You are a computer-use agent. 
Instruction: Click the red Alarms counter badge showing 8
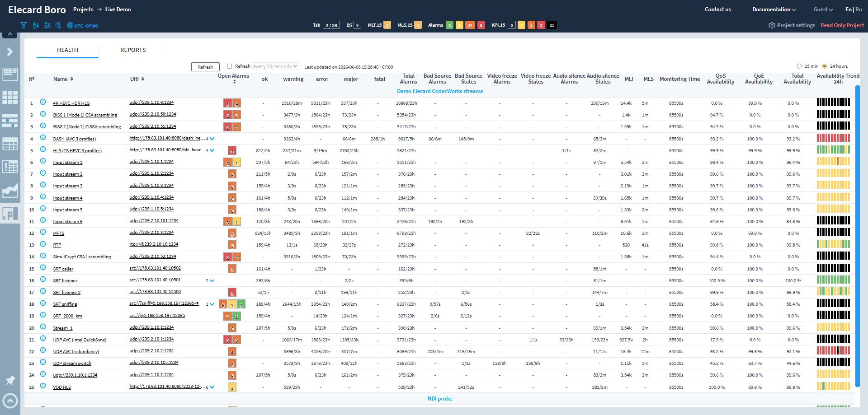(481, 25)
